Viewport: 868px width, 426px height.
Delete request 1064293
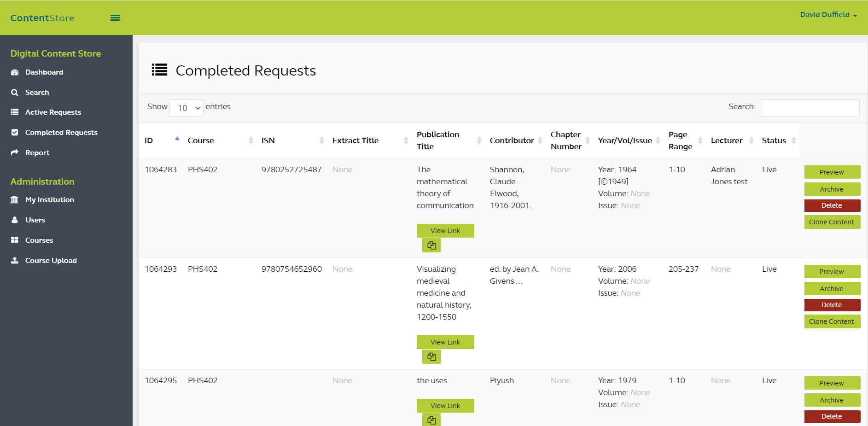(x=832, y=305)
